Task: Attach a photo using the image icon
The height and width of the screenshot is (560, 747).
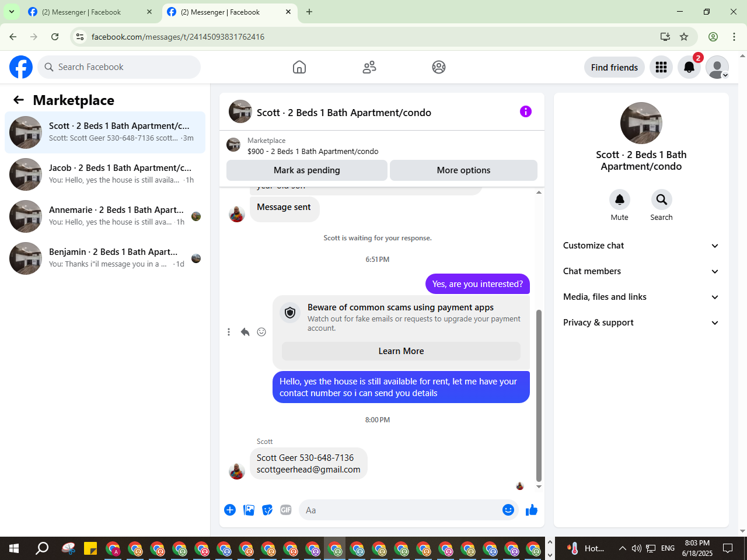Action: pos(249,510)
